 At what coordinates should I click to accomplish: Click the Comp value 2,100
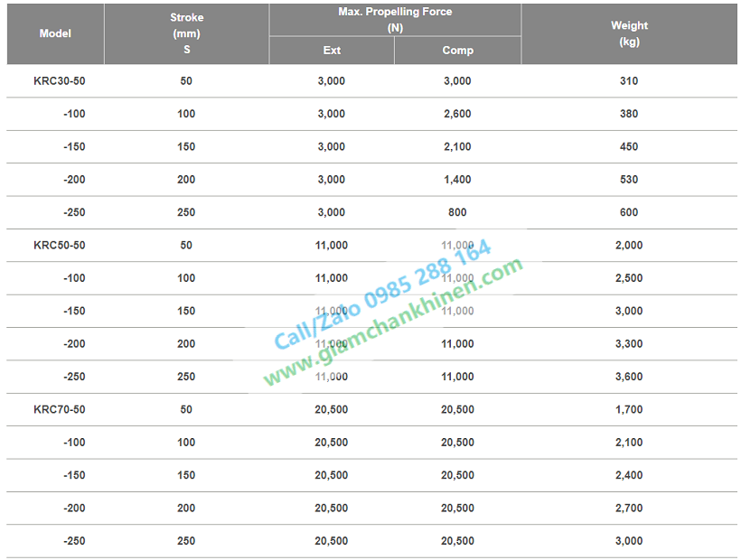[x=457, y=147]
